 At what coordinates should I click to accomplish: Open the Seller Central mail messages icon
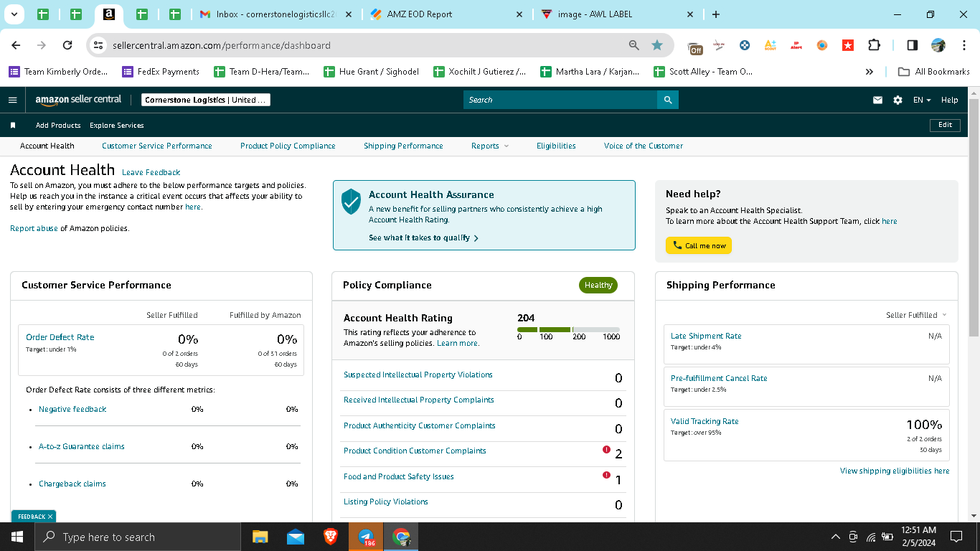[x=877, y=100]
